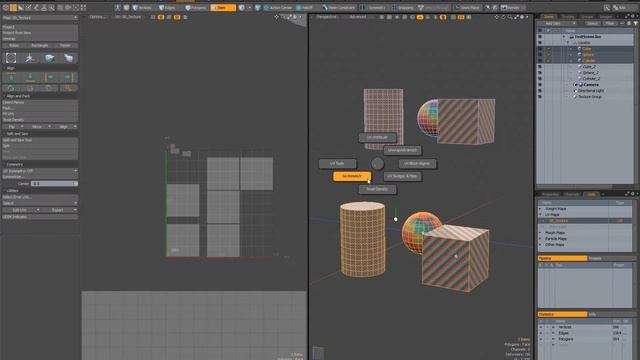Viewport: 640px width, 360px height.
Task: Choose UV Sculpt & Pins in pie menu
Action: tap(402, 176)
